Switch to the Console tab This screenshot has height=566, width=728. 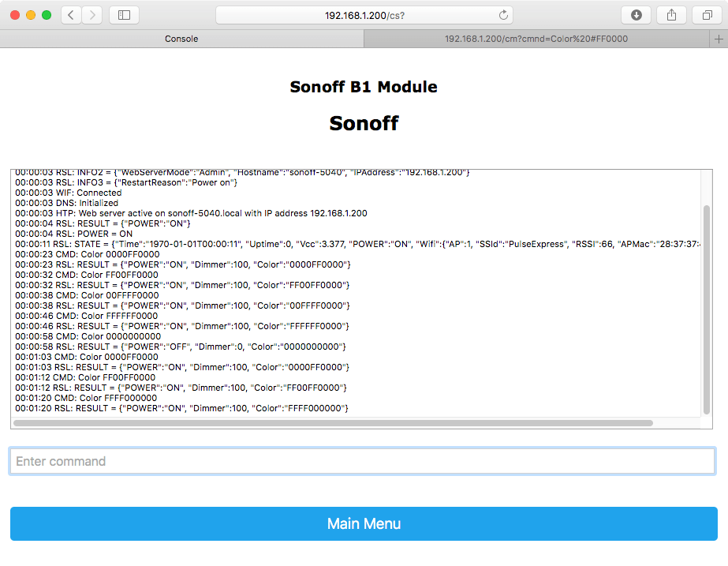pyautogui.click(x=181, y=39)
